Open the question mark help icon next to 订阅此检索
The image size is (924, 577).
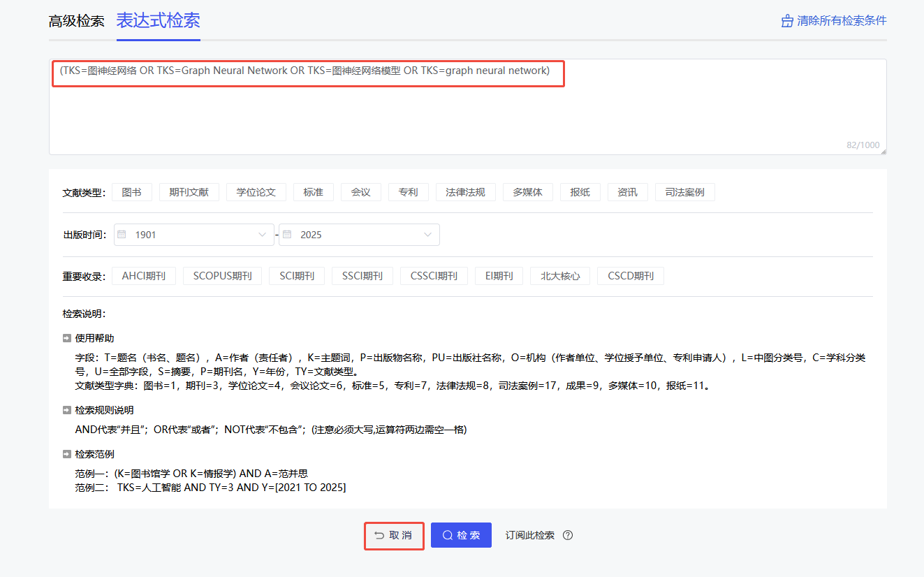[568, 534]
